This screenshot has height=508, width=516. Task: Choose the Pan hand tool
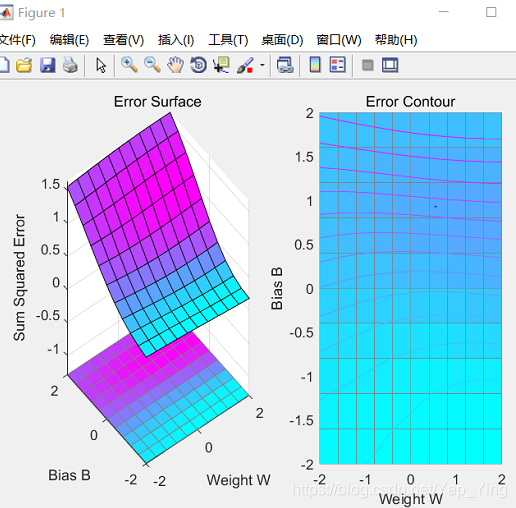pyautogui.click(x=175, y=65)
